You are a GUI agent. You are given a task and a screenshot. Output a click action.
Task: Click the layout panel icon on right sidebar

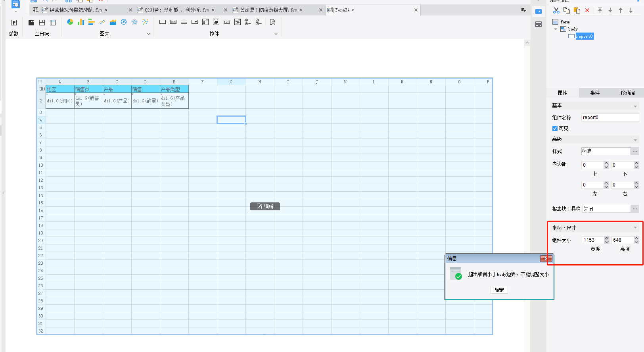pyautogui.click(x=539, y=25)
